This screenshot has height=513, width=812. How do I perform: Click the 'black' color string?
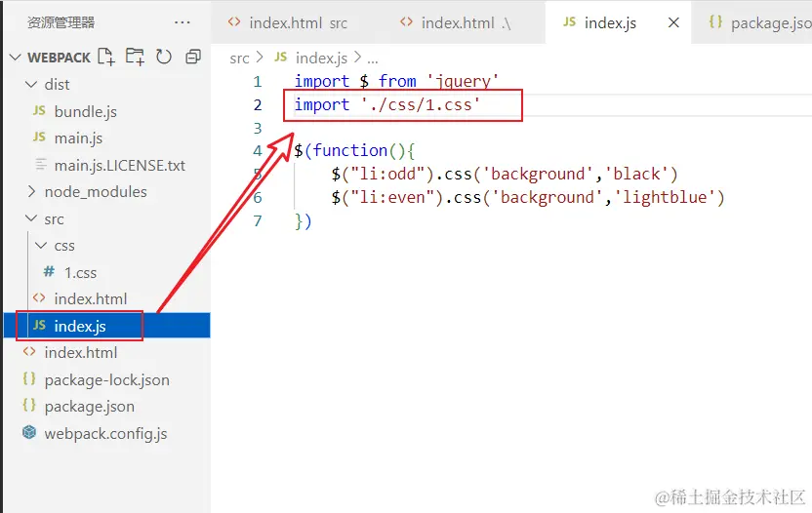pyautogui.click(x=636, y=174)
